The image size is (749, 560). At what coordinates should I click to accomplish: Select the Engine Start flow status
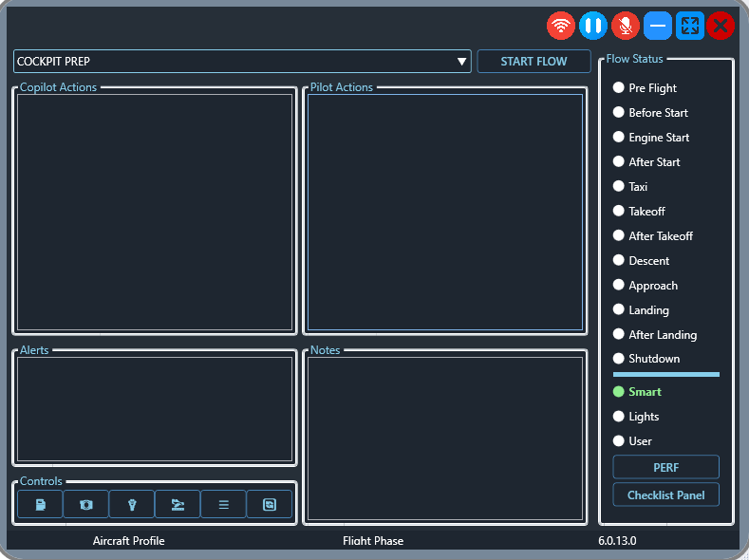pyautogui.click(x=619, y=138)
